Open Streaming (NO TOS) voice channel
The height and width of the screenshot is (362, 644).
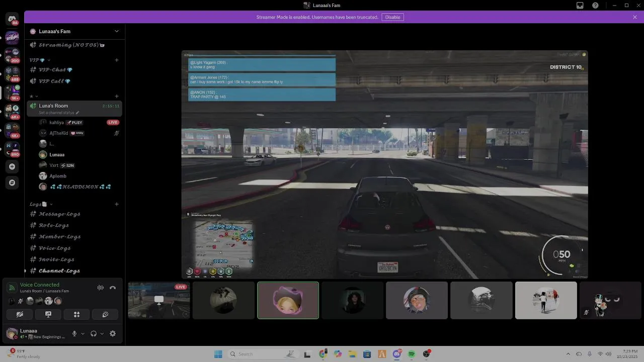[74, 45]
